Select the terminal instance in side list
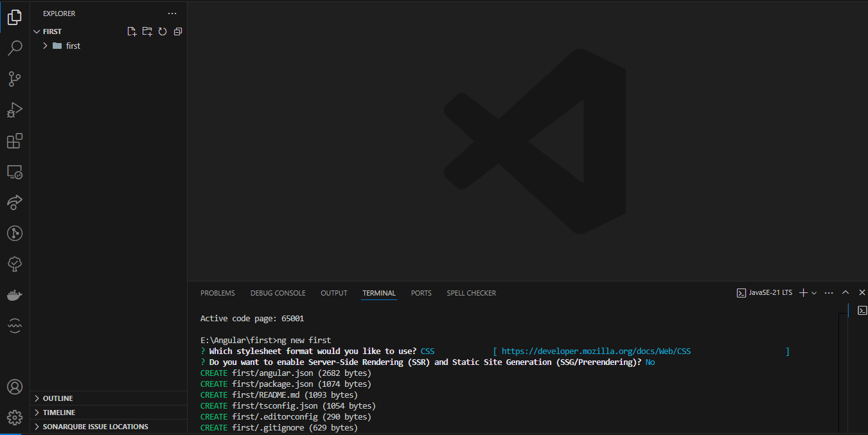The height and width of the screenshot is (435, 868). tap(862, 310)
